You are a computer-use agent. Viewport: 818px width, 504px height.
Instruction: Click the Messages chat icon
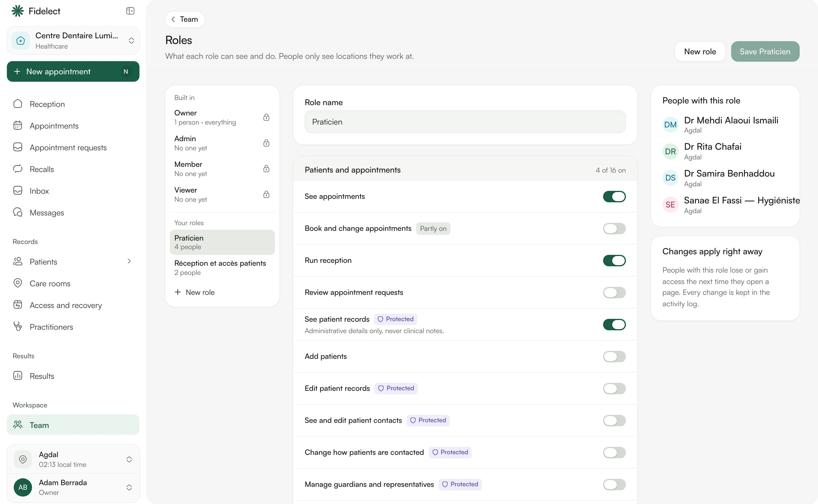point(18,212)
